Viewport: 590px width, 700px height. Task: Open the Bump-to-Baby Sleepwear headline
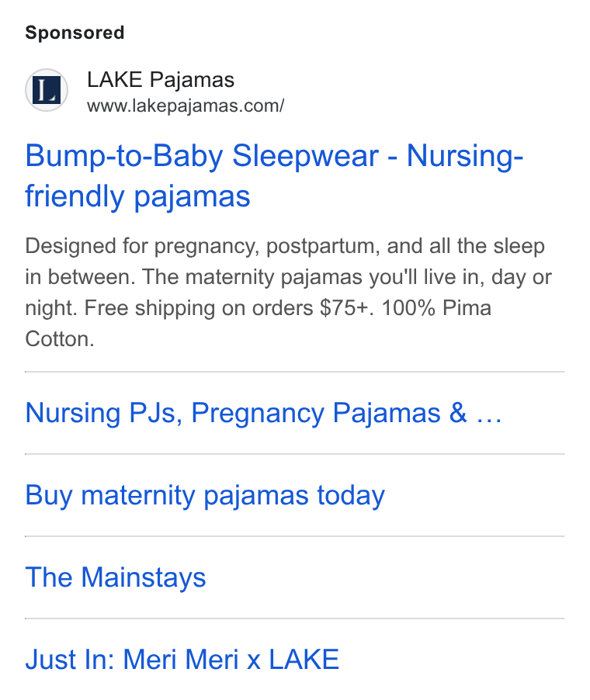pyautogui.click(x=274, y=175)
